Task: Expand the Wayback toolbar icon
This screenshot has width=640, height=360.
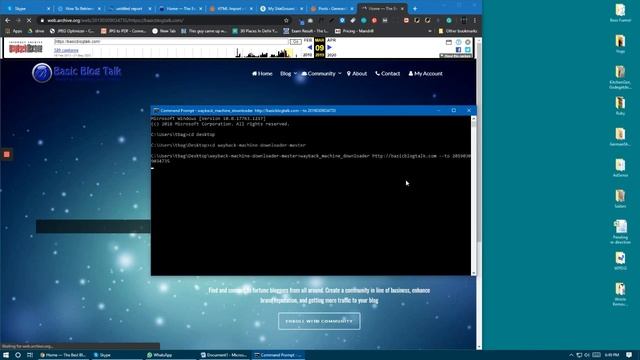Action: tap(449, 42)
